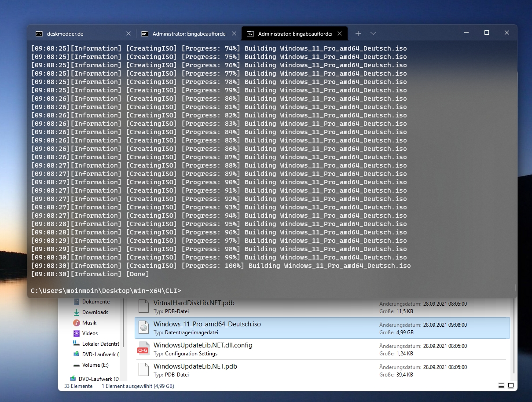
Task: Select the middle Administrator: Eingabeaufforderung tab
Action: tap(189, 33)
